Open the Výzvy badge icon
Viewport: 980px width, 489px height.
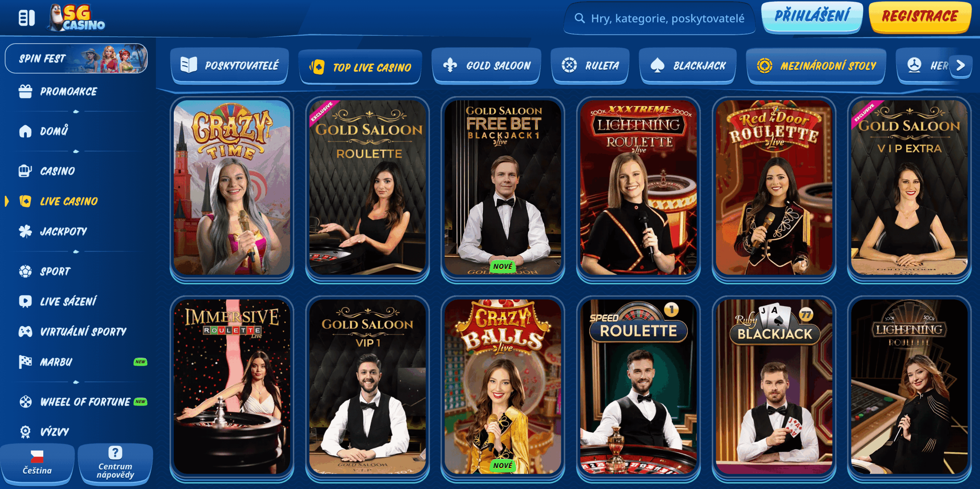pyautogui.click(x=25, y=432)
